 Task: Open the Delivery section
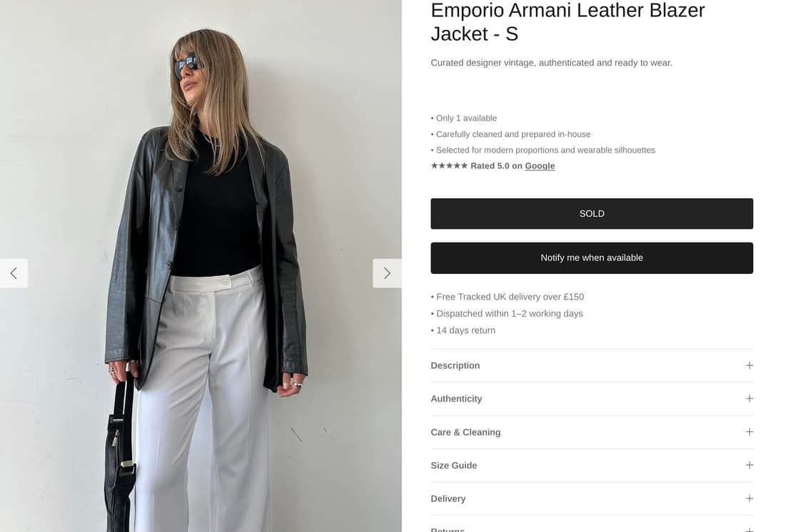(448, 498)
